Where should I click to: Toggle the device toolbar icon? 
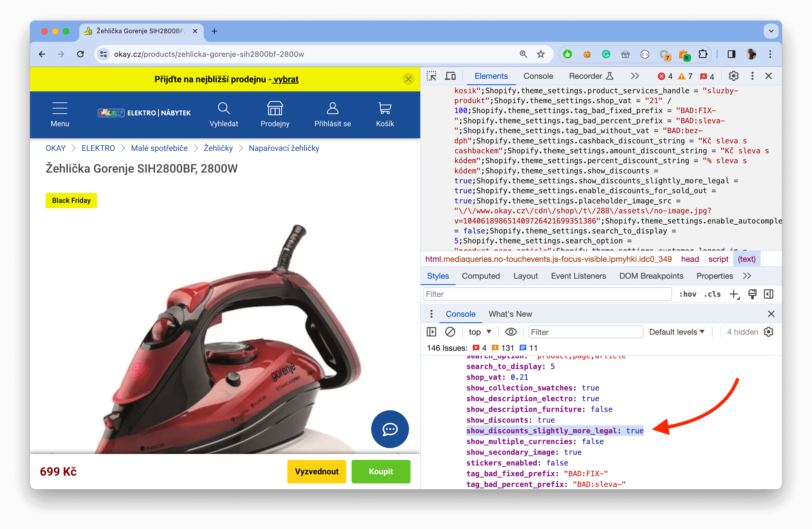[450, 76]
